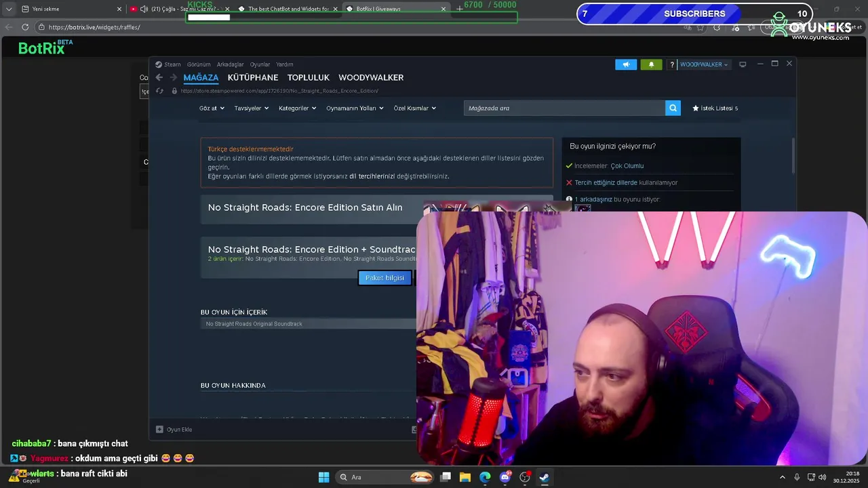Open the WOODYWALKER account dropdown

(x=704, y=64)
